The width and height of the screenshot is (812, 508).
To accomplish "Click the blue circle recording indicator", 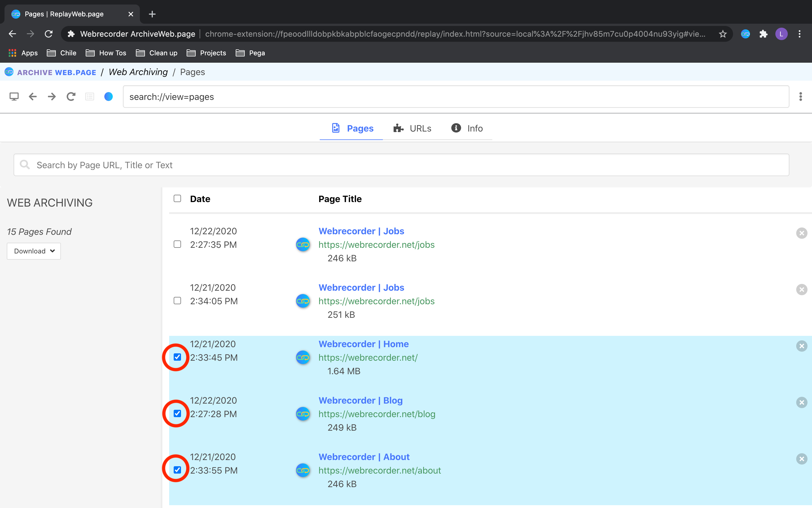I will pos(108,97).
